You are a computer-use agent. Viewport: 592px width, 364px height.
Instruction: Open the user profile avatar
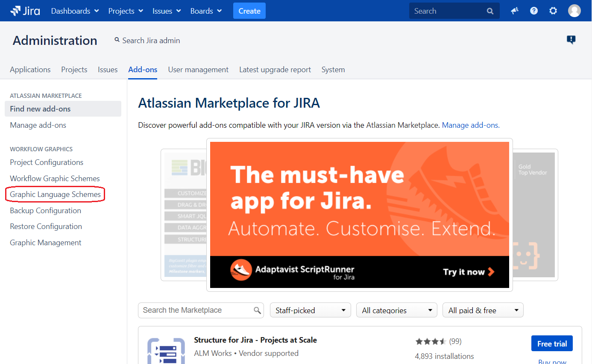point(574,11)
